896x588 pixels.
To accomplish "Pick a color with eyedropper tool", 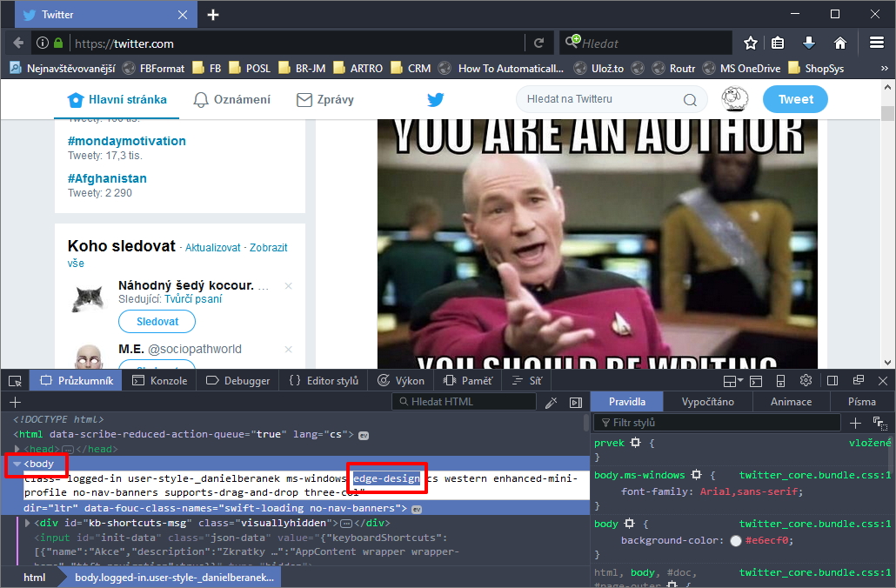I will coord(551,402).
